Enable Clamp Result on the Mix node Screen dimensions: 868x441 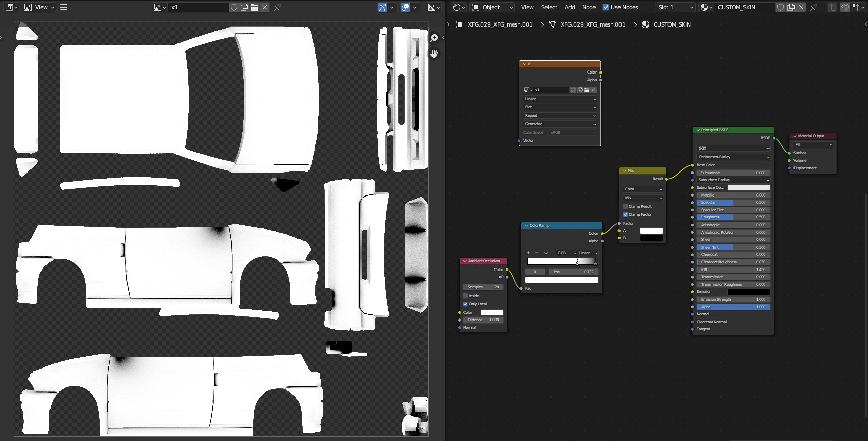pos(625,206)
